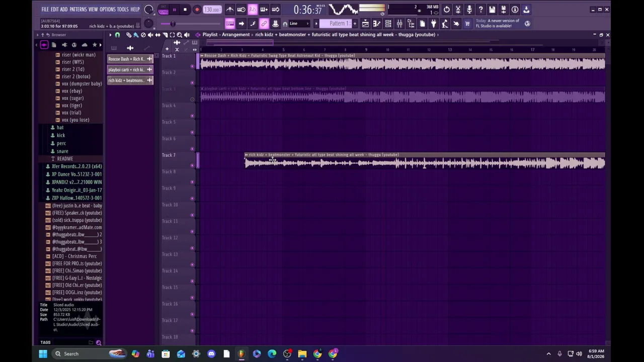Select the 'Roscoe Dash + Rich K..' clip in picker
Screen dimensions: 644x362
tap(130, 59)
